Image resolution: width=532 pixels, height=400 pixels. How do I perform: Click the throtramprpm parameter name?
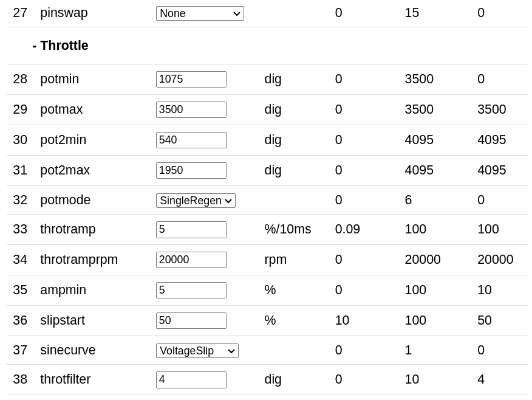click(x=79, y=260)
